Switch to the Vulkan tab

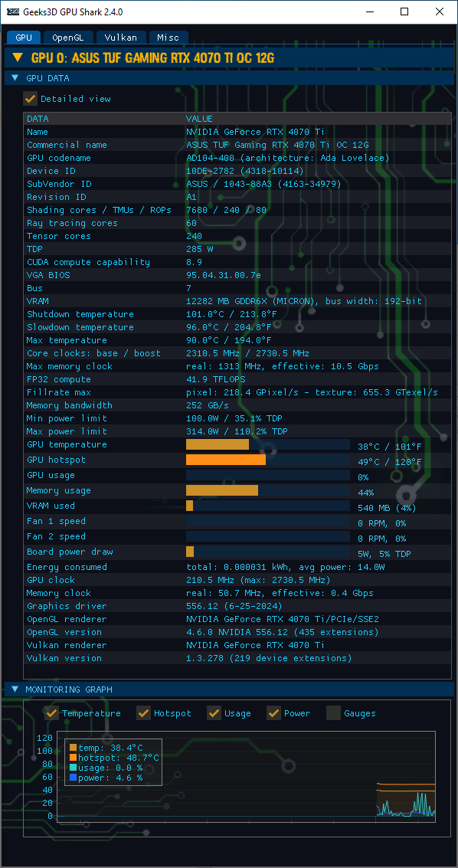[x=120, y=38]
